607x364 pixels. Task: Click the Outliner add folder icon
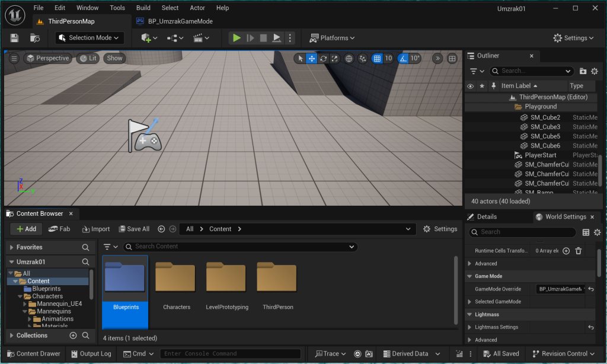click(x=583, y=71)
